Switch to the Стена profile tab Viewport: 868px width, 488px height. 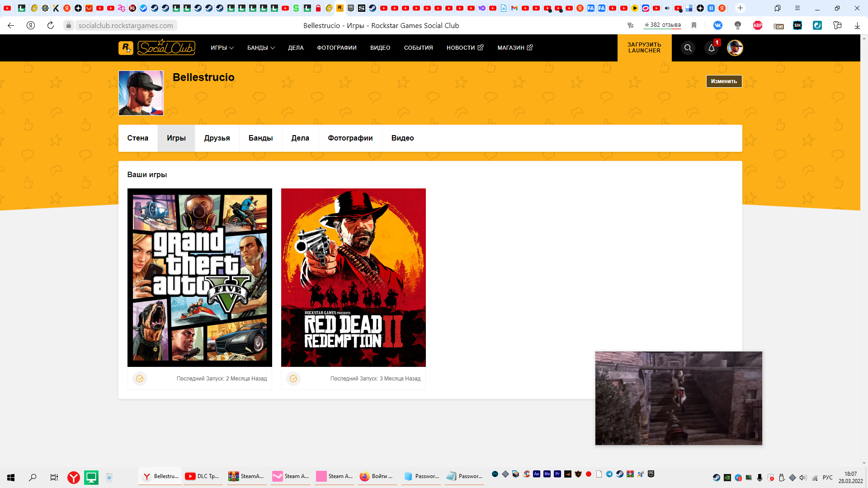tap(138, 138)
